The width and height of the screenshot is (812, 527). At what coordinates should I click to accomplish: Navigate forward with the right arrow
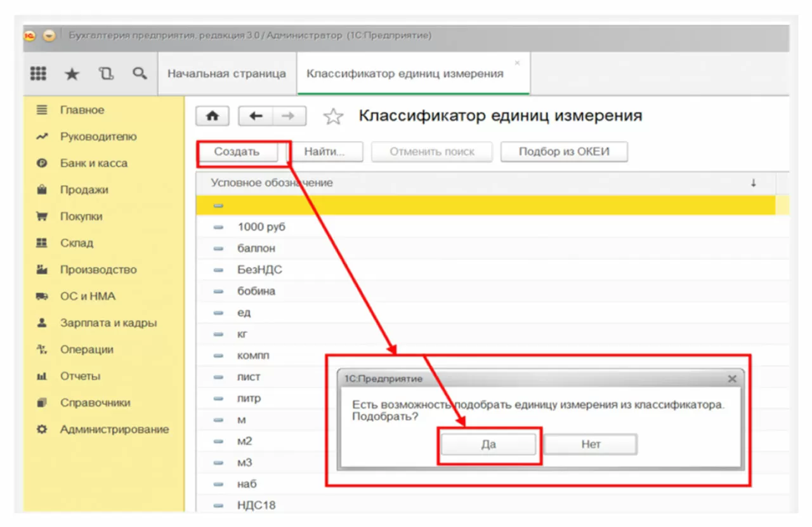pos(289,116)
